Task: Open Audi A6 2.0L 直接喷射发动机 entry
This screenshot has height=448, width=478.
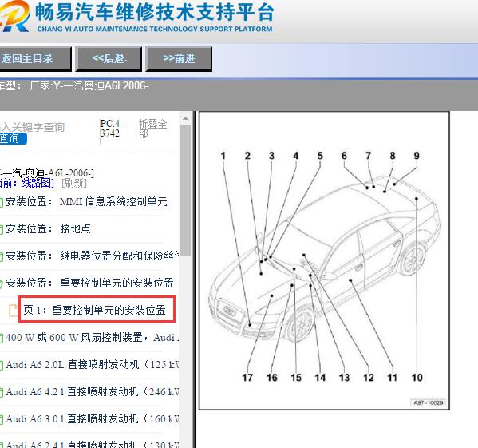Action: [92, 364]
